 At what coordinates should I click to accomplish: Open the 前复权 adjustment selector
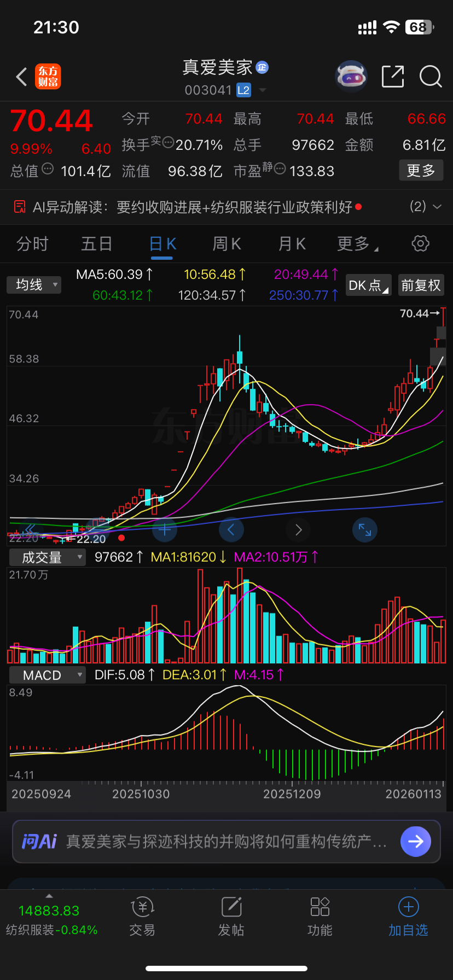click(421, 285)
